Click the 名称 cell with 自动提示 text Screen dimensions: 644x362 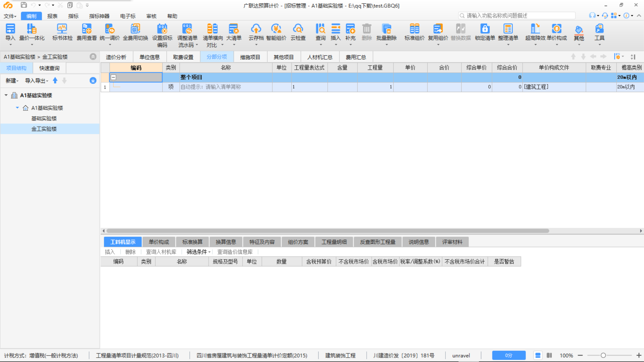point(226,87)
